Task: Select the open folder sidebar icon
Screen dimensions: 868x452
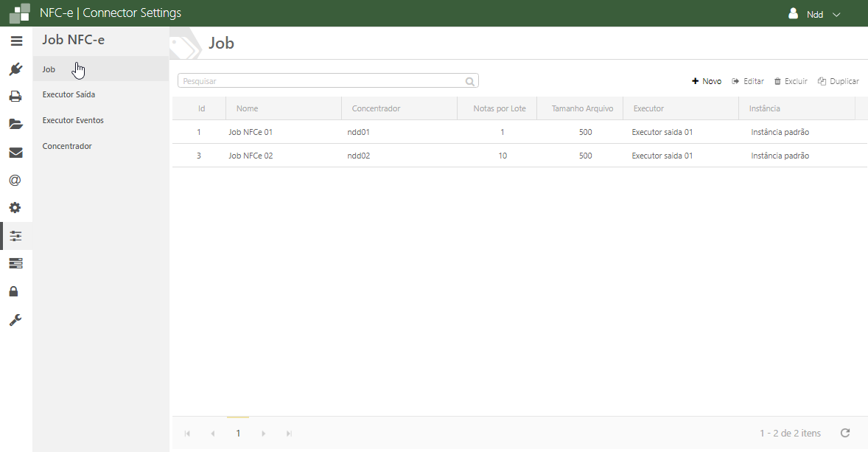Action: (15, 124)
